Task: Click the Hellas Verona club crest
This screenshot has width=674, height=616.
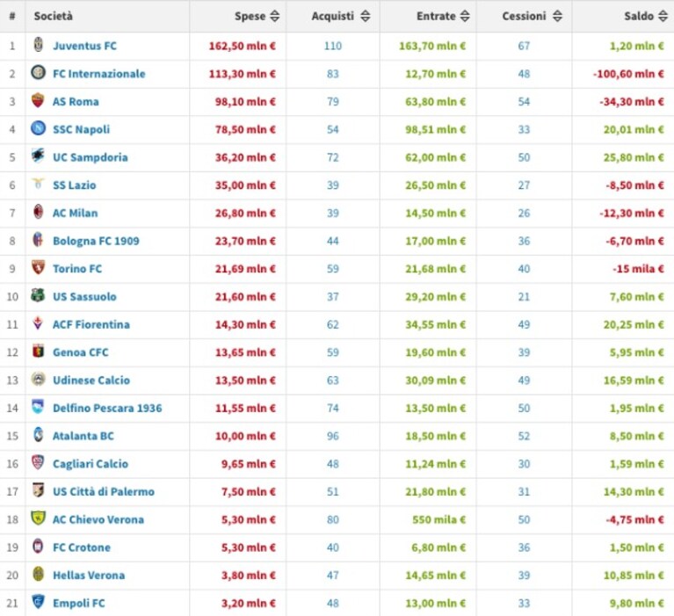Action: [39, 574]
